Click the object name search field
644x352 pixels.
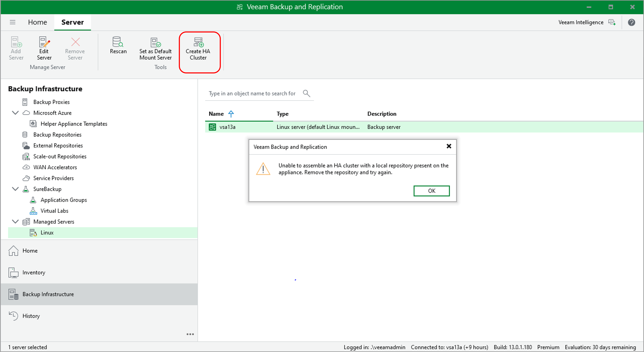pyautogui.click(x=253, y=93)
